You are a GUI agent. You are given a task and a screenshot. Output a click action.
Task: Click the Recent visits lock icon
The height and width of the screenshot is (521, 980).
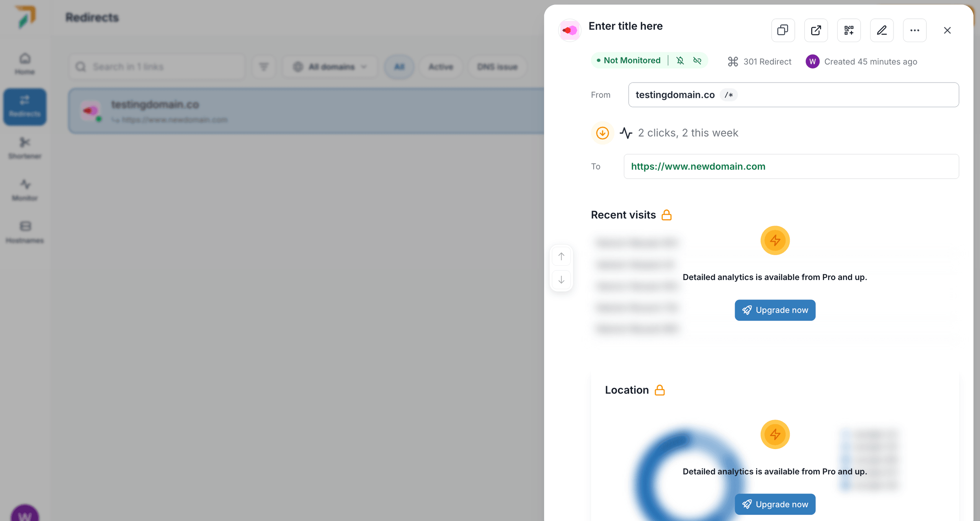click(666, 215)
